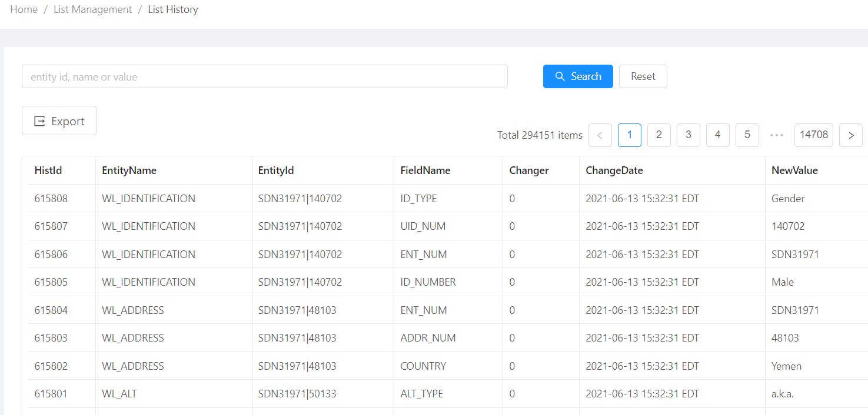
Task: Export the list history
Action: [x=59, y=121]
